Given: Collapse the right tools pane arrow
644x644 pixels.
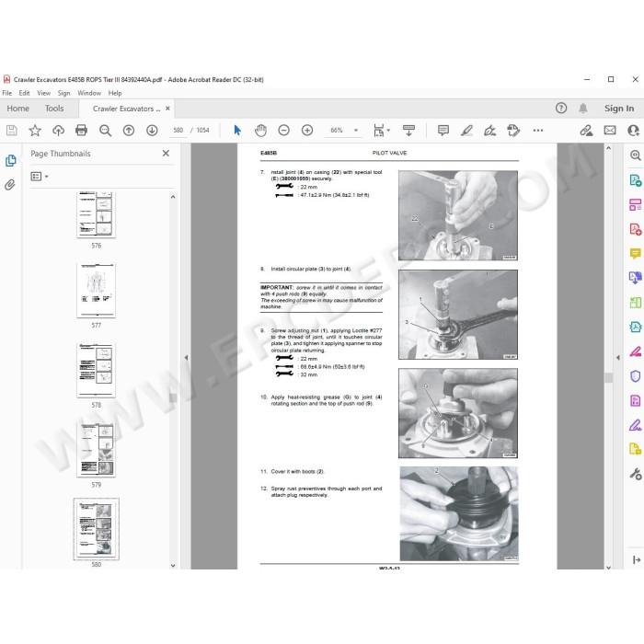Looking at the screenshot, I should tap(617, 358).
